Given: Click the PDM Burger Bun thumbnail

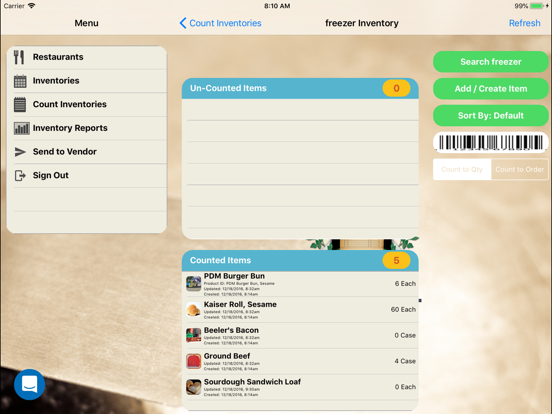Looking at the screenshot, I should (194, 284).
